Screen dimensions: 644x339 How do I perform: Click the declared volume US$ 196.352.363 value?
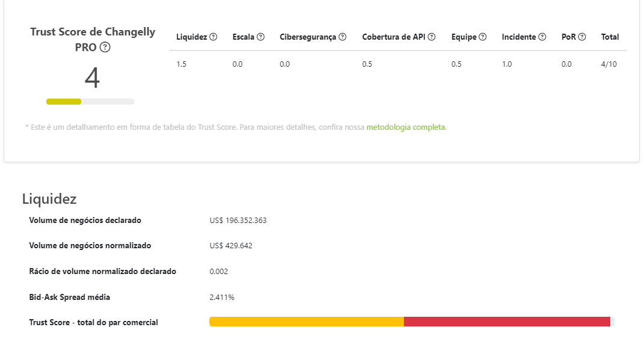[x=238, y=221]
